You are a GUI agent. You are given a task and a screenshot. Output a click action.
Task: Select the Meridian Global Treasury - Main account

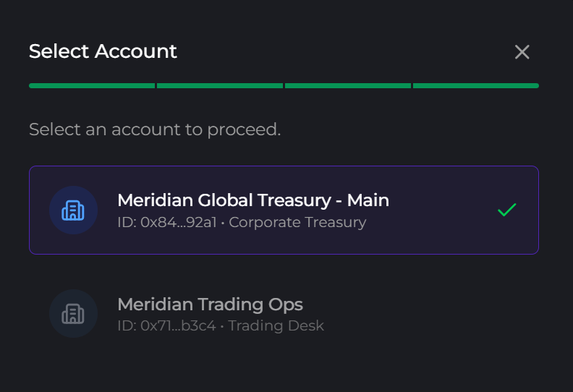pyautogui.click(x=284, y=210)
